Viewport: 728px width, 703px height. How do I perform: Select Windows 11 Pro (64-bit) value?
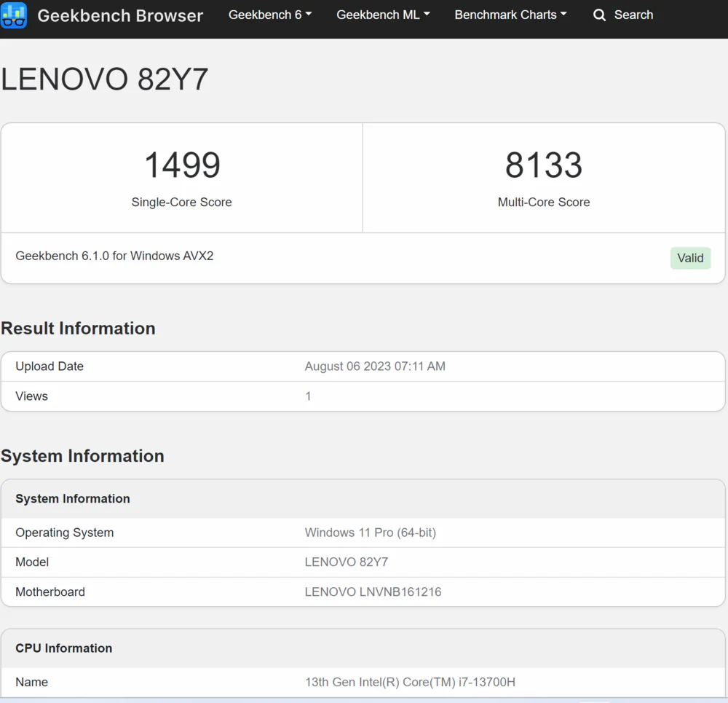tap(370, 533)
